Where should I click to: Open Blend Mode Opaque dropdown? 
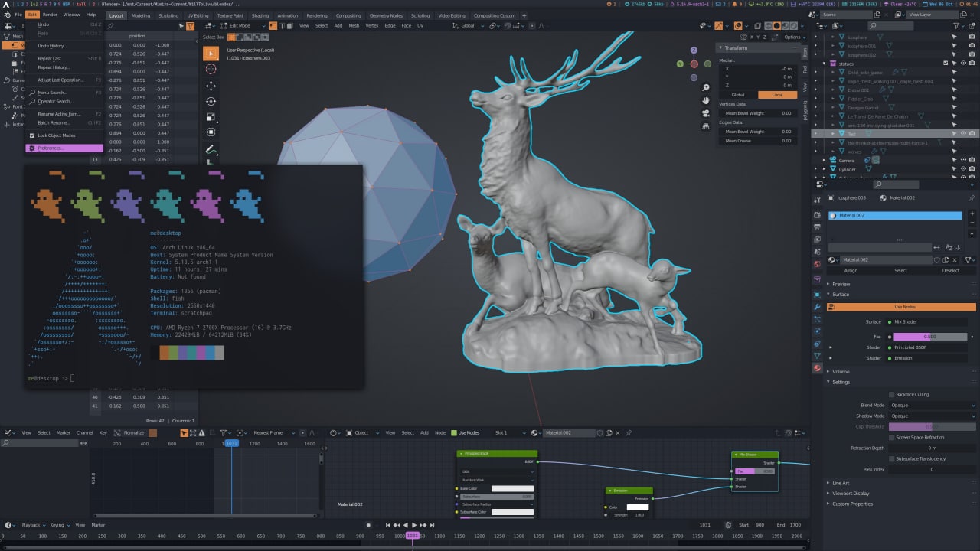(932, 406)
